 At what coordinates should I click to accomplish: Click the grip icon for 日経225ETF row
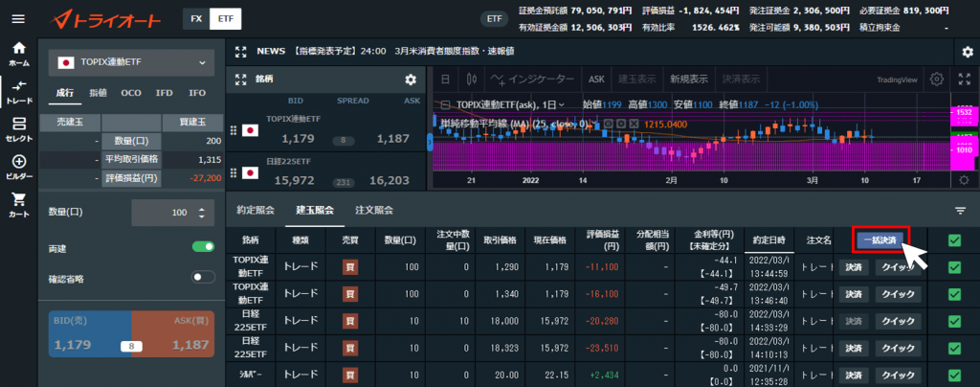pyautogui.click(x=234, y=172)
